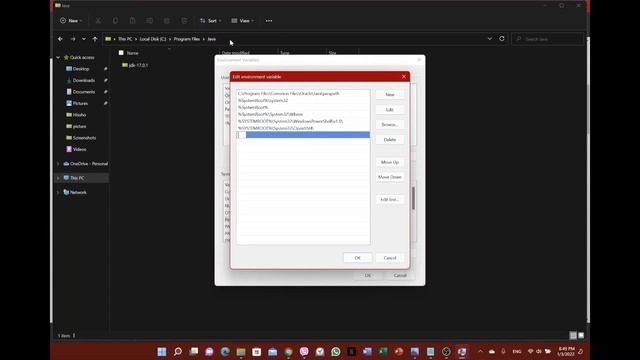Toggle the select all checkbox by Name
This screenshot has width=640, height=360.
pos(121,53)
